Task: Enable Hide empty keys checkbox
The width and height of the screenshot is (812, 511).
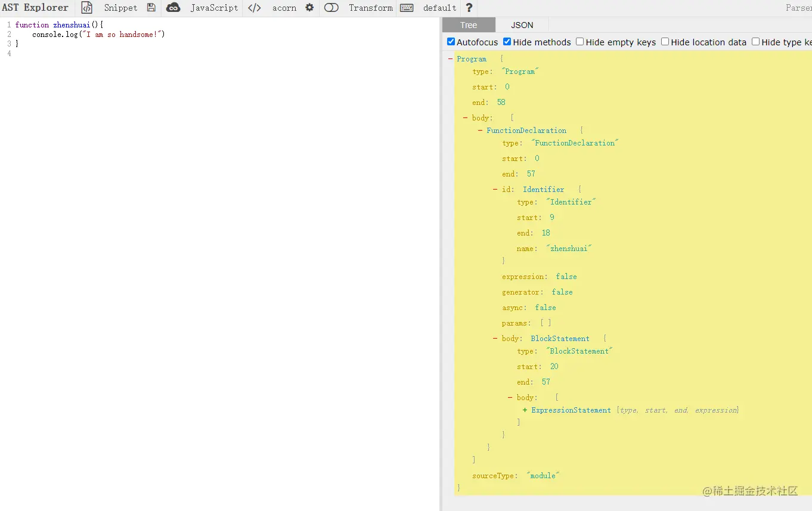Action: [x=580, y=42]
